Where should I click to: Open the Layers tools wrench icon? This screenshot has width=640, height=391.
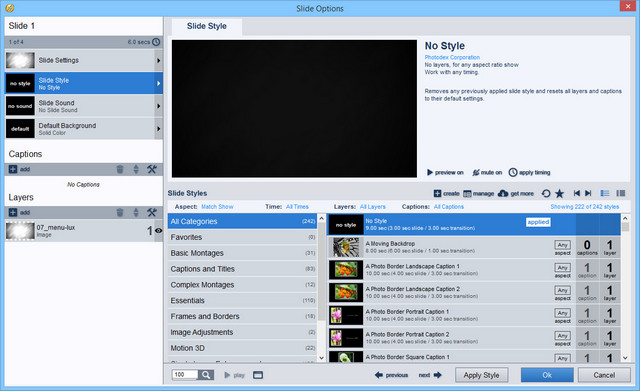[152, 212]
